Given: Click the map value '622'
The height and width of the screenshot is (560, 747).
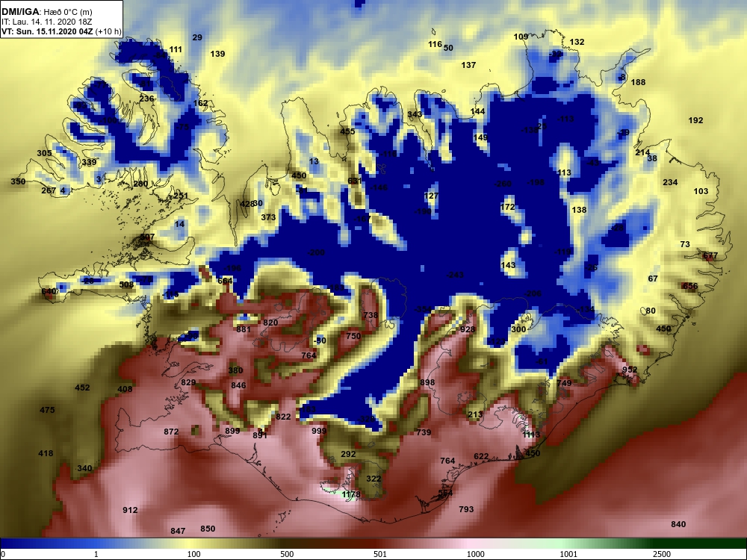Looking at the screenshot, I should point(481,456).
